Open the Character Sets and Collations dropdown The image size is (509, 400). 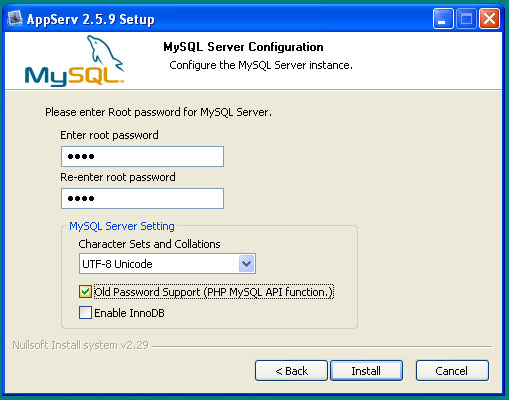click(167, 264)
